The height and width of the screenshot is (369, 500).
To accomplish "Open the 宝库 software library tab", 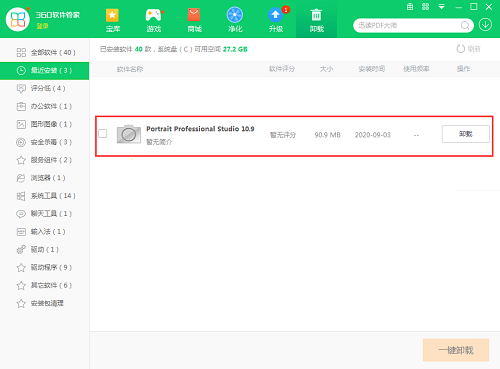I will coord(113,20).
